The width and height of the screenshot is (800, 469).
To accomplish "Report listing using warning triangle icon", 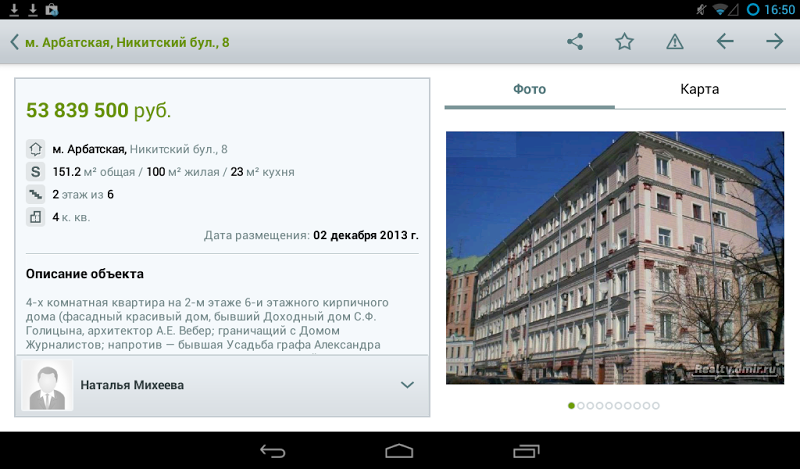I will pos(674,42).
